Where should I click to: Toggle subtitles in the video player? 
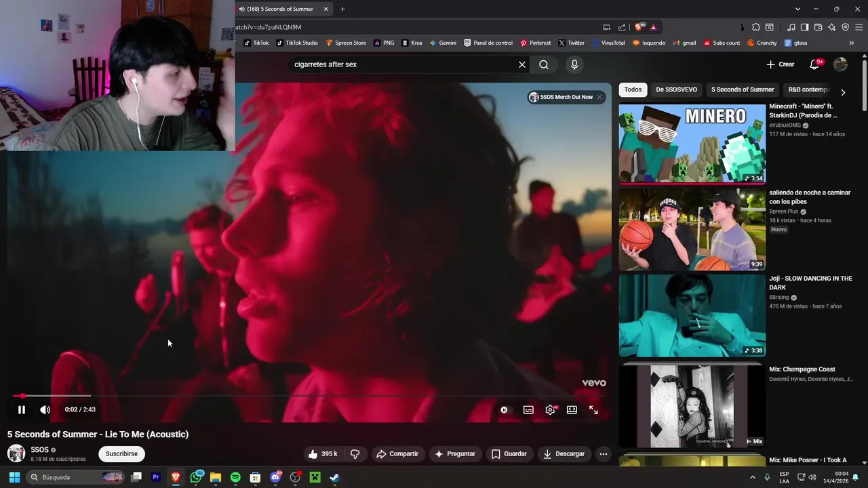[x=528, y=410]
